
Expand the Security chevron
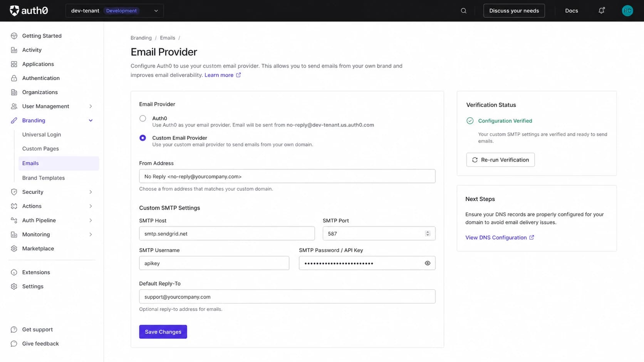point(91,192)
